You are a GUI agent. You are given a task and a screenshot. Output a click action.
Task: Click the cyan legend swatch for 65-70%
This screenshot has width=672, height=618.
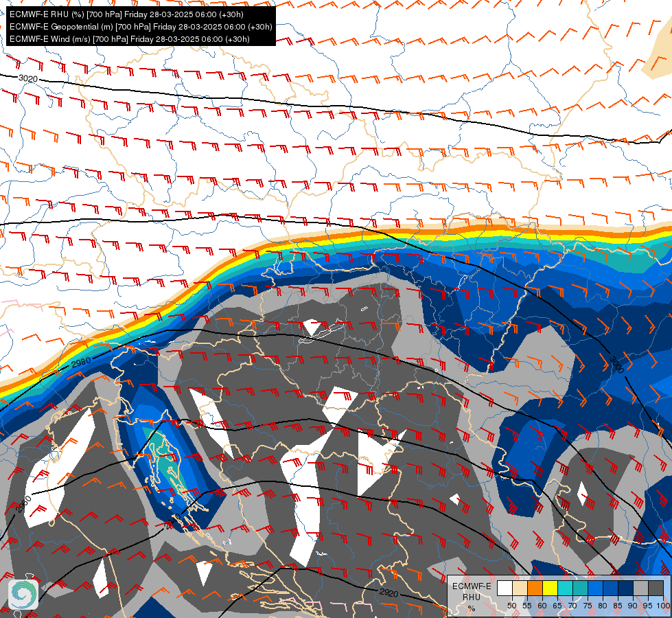coord(566,588)
